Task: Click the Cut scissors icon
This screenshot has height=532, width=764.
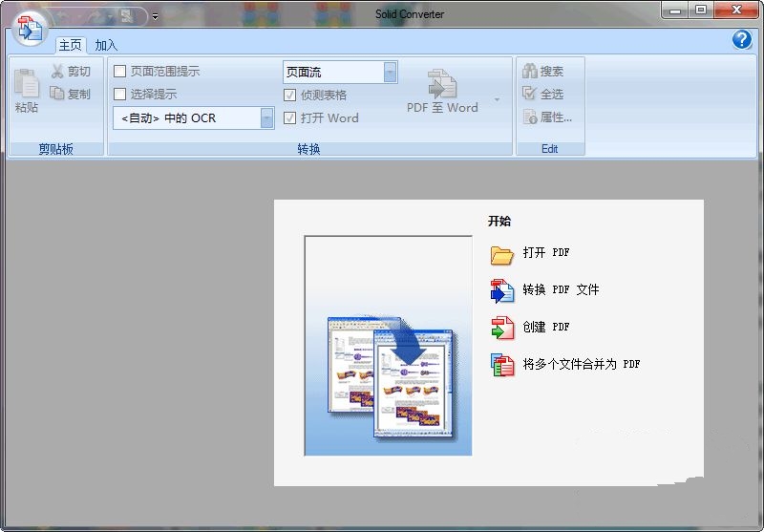Action: [x=57, y=71]
